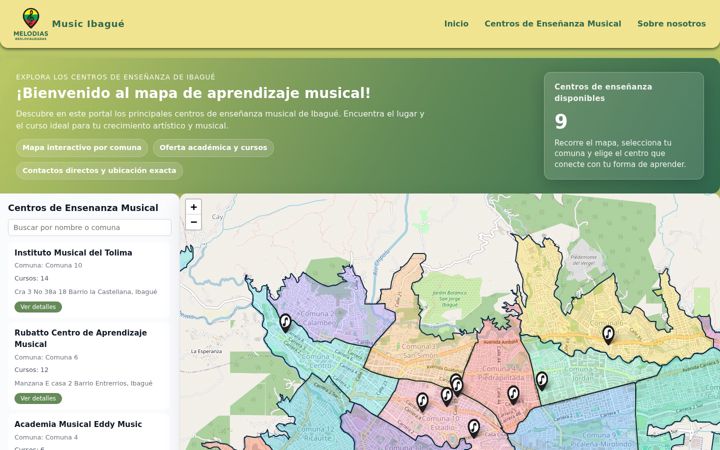Open the Centros de enseñanza disponibles card

click(x=624, y=126)
